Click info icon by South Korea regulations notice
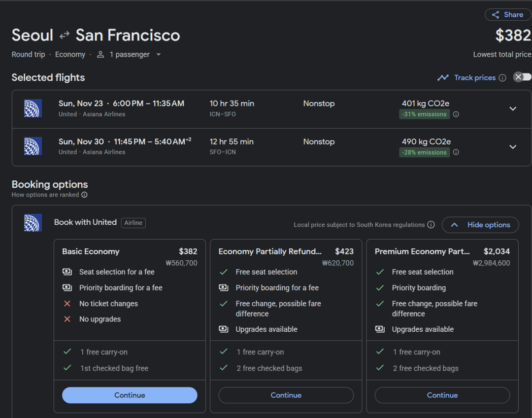This screenshot has width=532, height=418. [x=431, y=225]
